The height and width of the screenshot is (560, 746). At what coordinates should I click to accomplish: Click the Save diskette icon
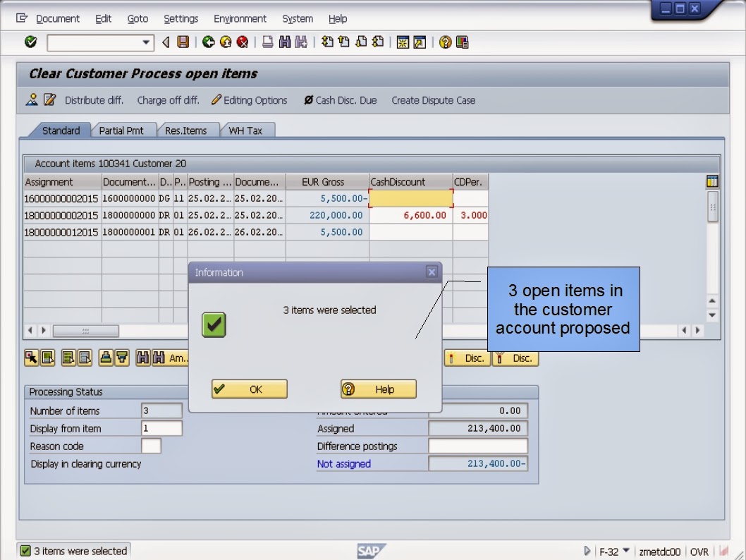click(x=183, y=42)
